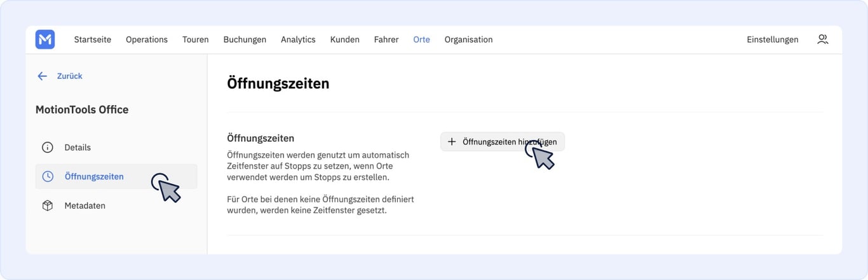The height and width of the screenshot is (280, 868).
Task: Click the text "Öffnungszeiten werden genutzt um automatisch"
Action: point(318,155)
